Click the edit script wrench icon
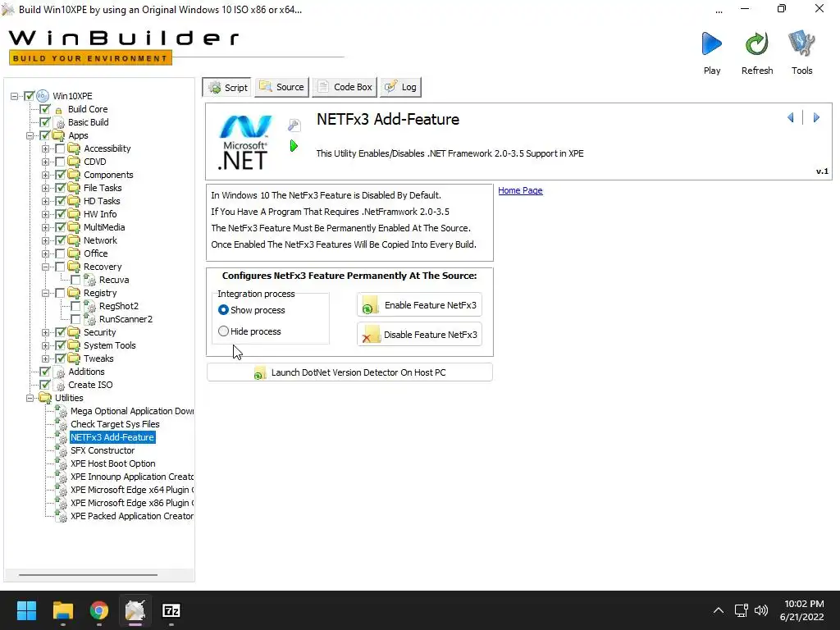840x630 pixels. tap(294, 126)
